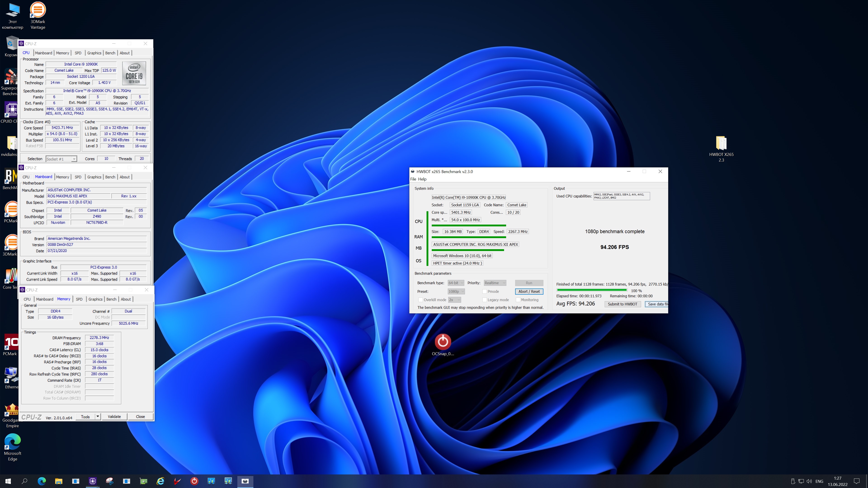Screen dimensions: 868x488
Task: Click the 94.206 FPS result text
Action: click(615, 247)
